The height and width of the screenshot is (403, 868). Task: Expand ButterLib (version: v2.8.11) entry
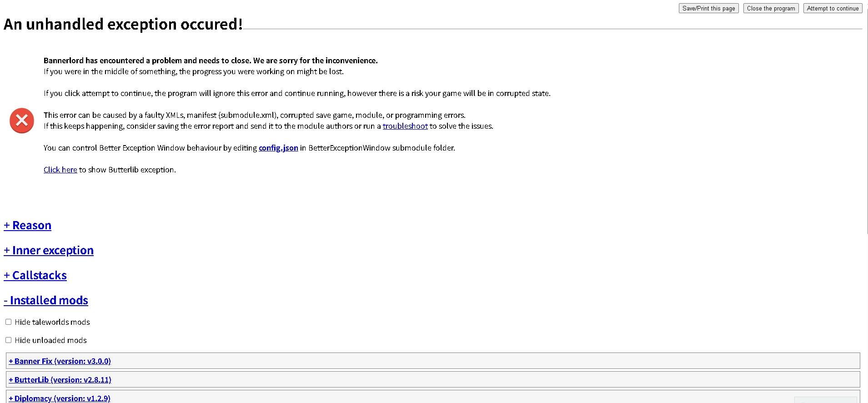[x=60, y=380]
